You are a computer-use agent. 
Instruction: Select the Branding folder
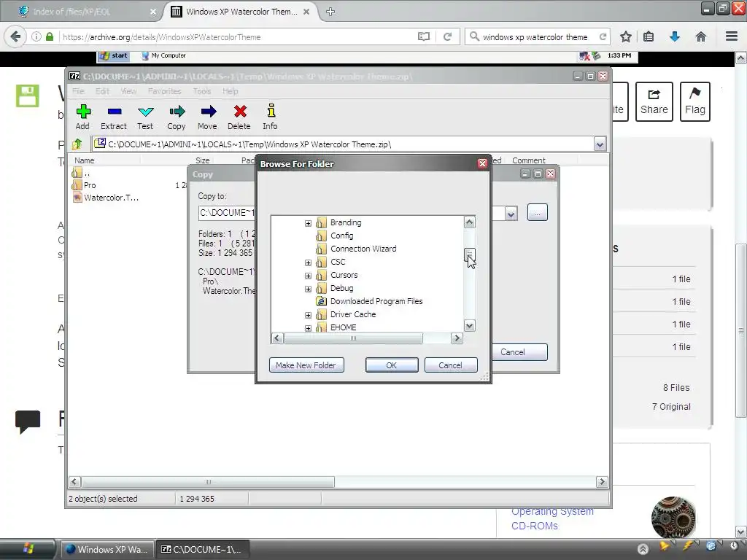point(346,222)
